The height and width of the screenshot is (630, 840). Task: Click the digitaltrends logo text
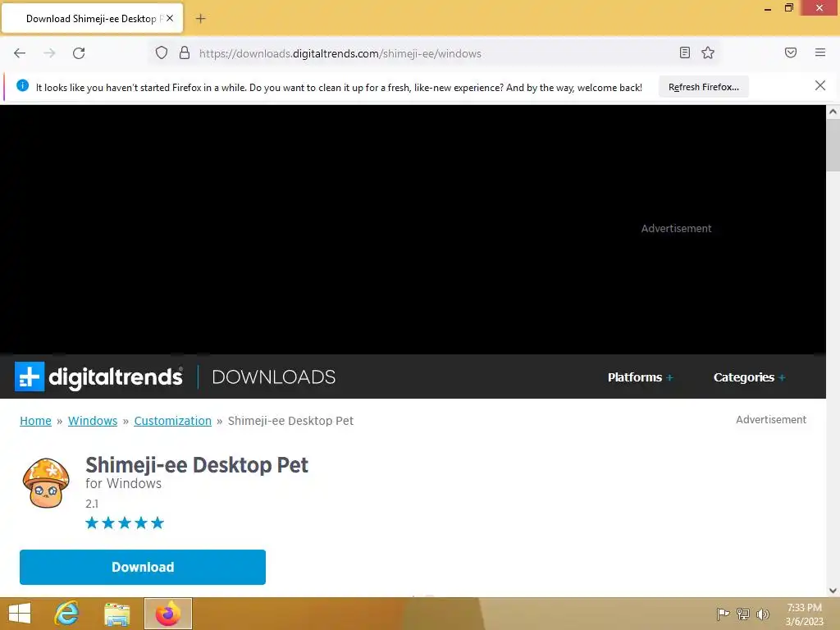click(x=116, y=377)
